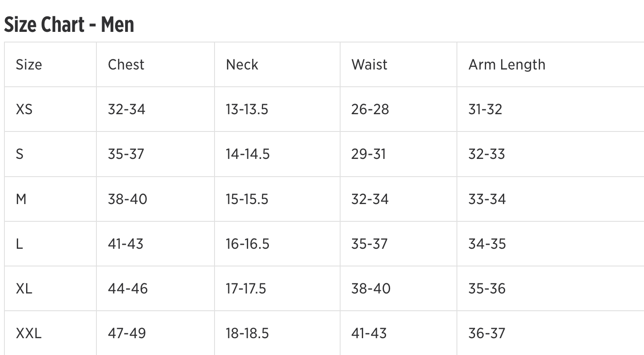Click the Arm Length column header
This screenshot has height=355, width=644.
507,65
